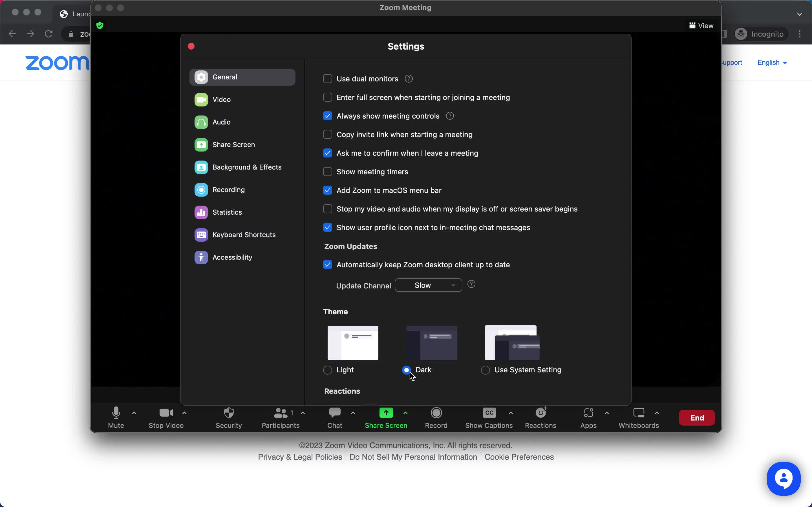Click the Share Screen green icon

[386, 412]
